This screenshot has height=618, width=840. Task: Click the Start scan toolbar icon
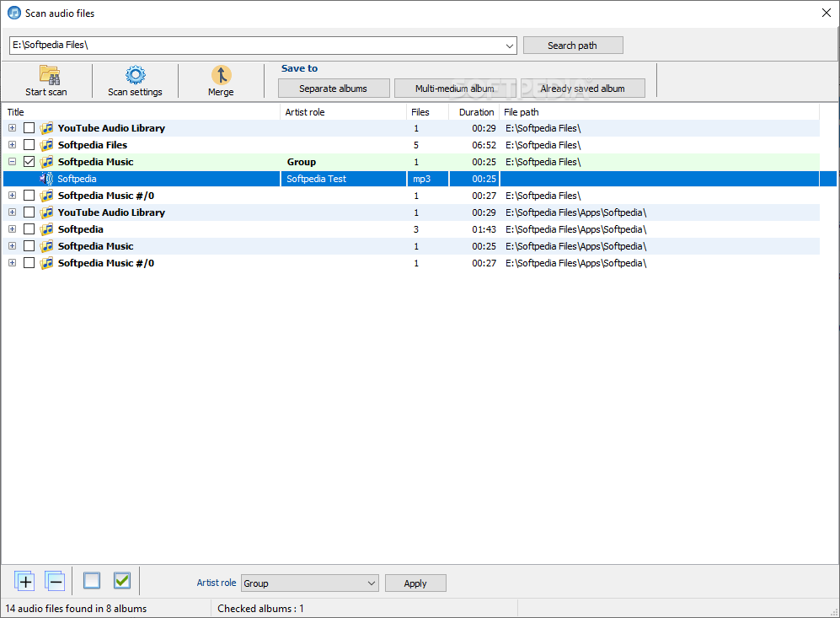(49, 75)
